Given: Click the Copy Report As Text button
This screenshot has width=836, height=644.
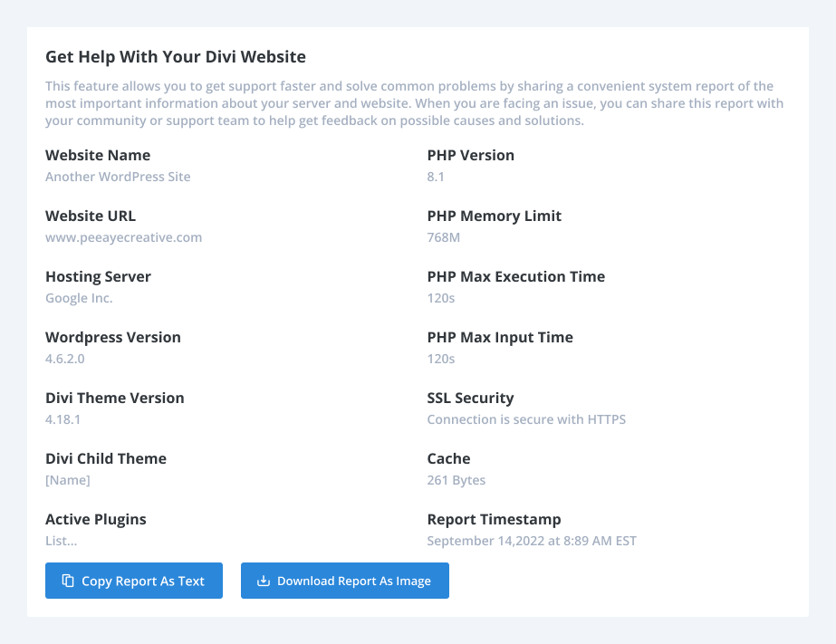Looking at the screenshot, I should click(134, 581).
